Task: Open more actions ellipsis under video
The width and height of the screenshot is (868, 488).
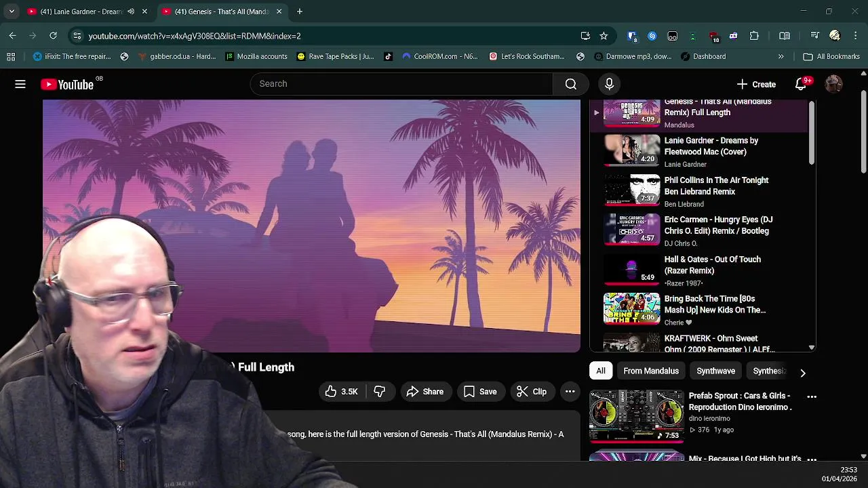Action: 570,392
